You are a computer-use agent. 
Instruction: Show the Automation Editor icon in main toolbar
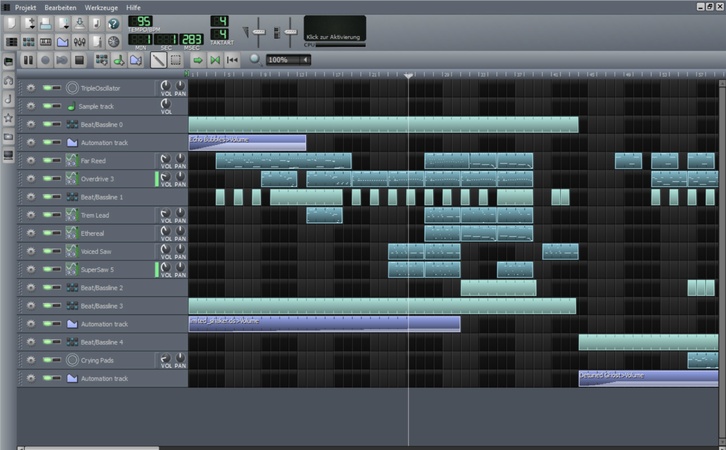(63, 42)
